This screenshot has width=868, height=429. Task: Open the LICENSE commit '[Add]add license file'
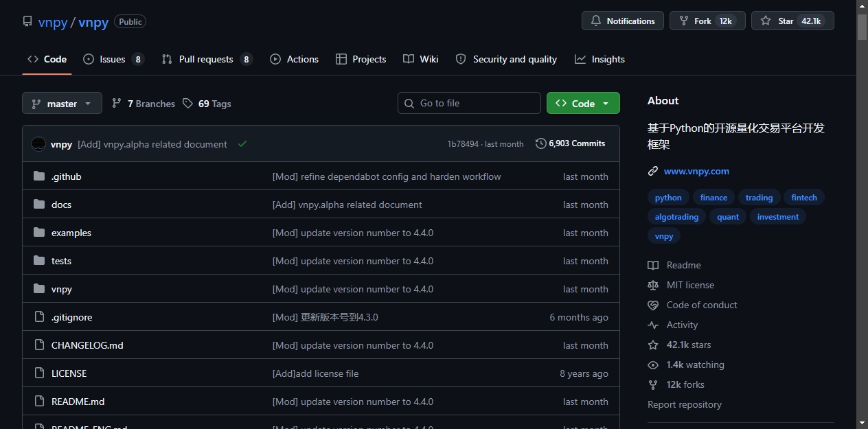point(315,373)
